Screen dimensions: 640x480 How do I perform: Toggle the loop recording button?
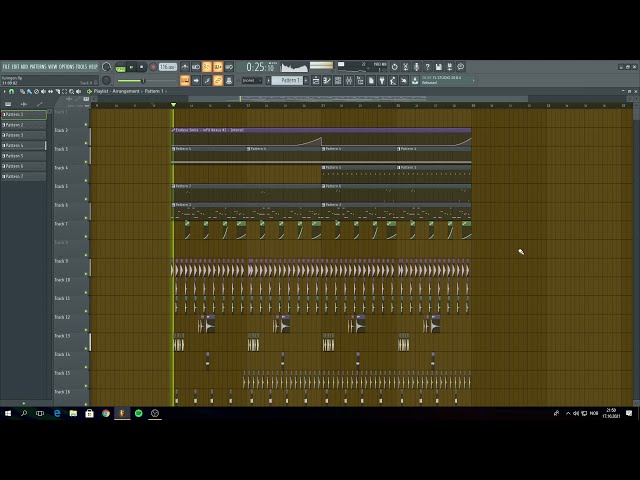coord(229,67)
